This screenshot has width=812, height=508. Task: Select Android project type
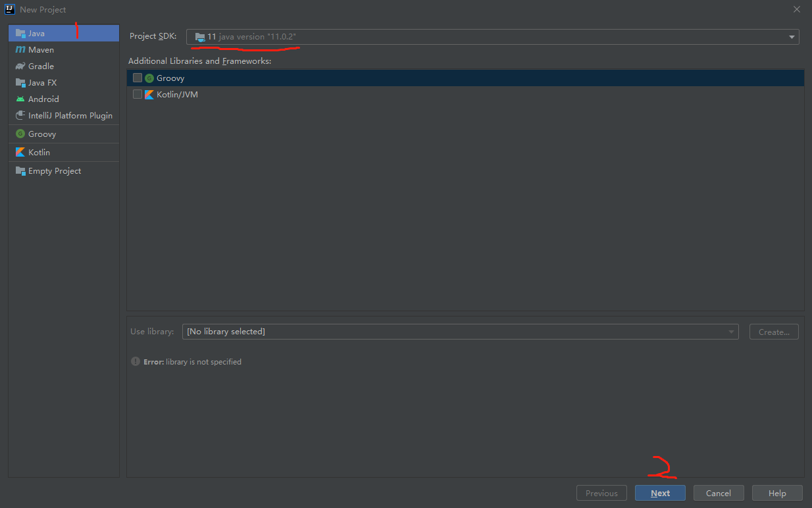64,99
